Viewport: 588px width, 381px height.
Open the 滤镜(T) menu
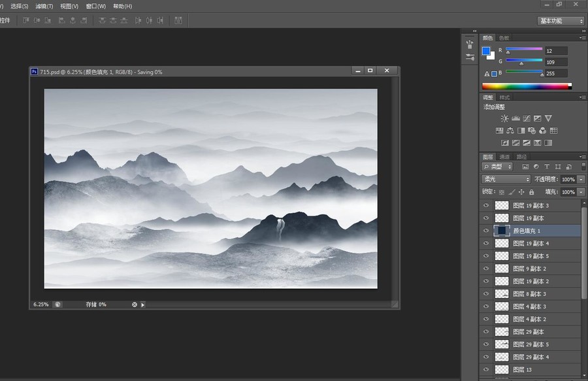(x=44, y=6)
